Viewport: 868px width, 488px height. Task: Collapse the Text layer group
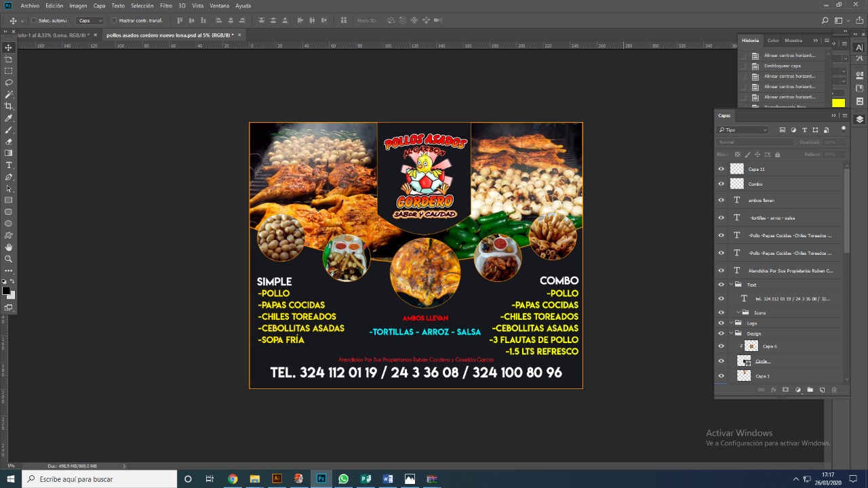731,285
